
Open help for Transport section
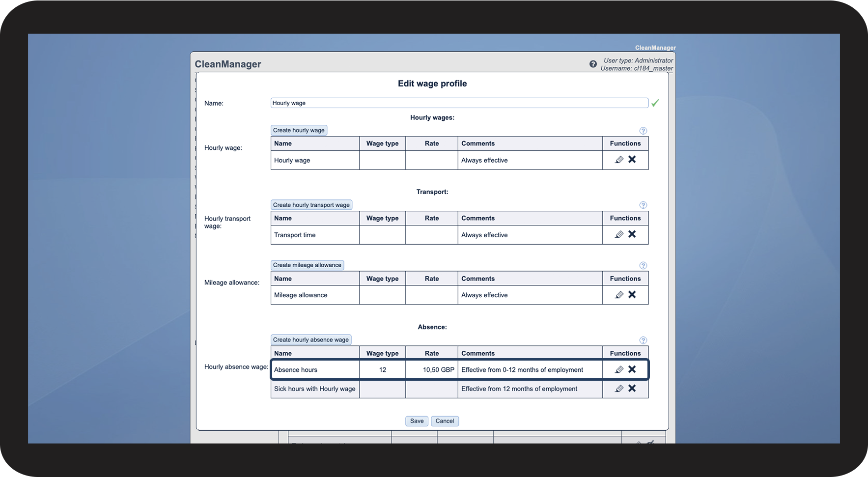click(x=643, y=205)
